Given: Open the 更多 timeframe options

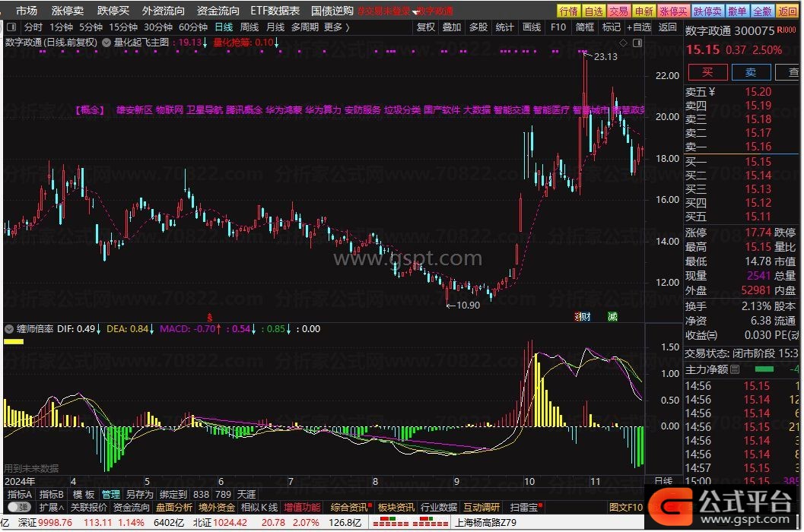Looking at the screenshot, I should 336,27.
